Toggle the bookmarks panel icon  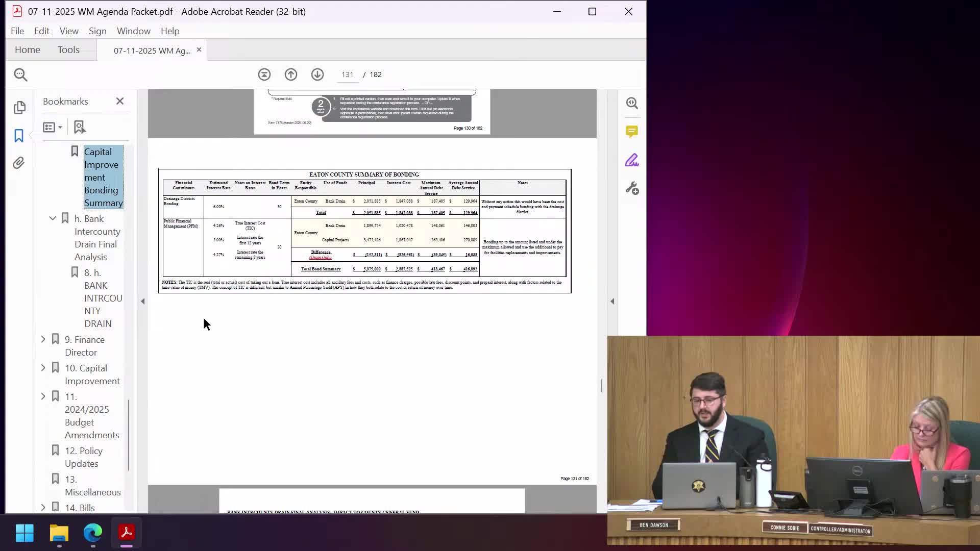[19, 136]
